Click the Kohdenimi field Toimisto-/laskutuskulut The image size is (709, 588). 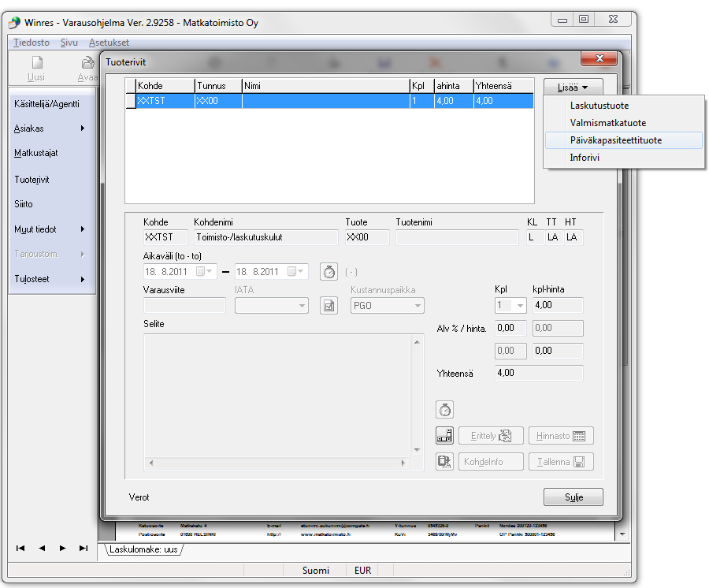click(x=266, y=237)
